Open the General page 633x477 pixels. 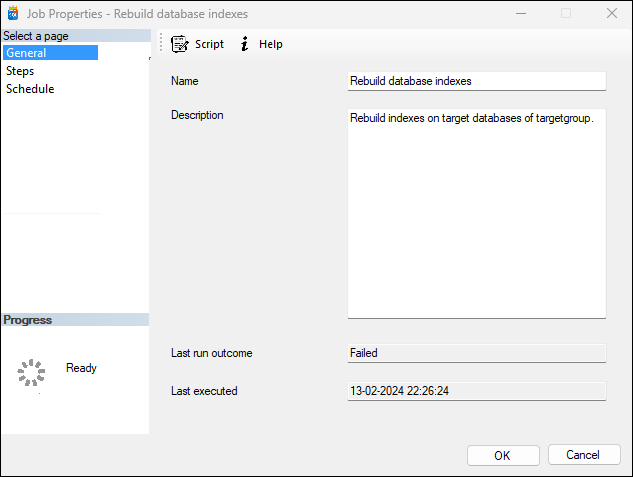[x=26, y=53]
